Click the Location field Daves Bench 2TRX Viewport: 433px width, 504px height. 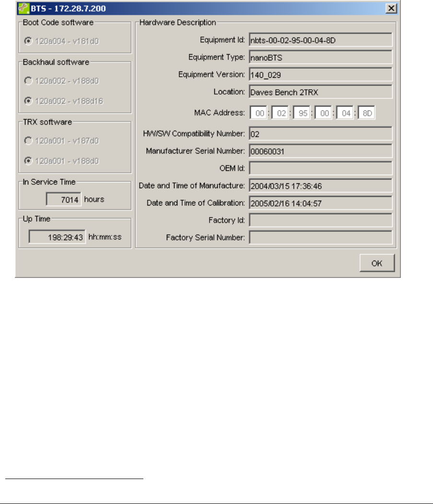321,92
